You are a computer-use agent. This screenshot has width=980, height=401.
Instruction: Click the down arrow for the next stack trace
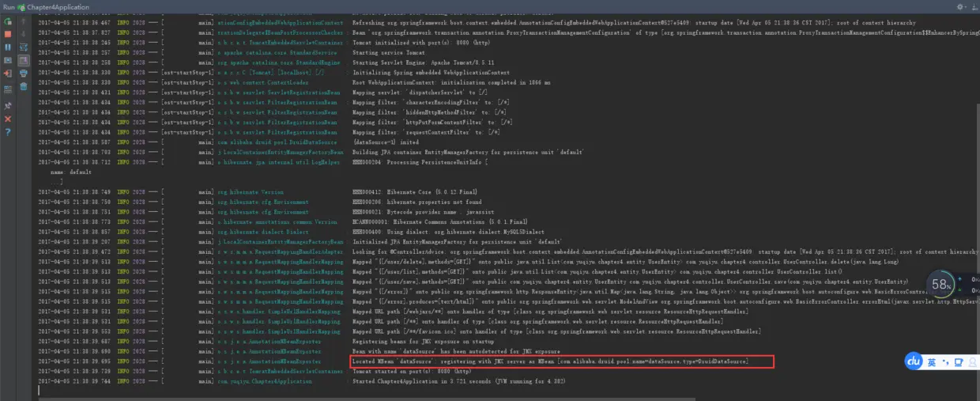[x=23, y=34]
